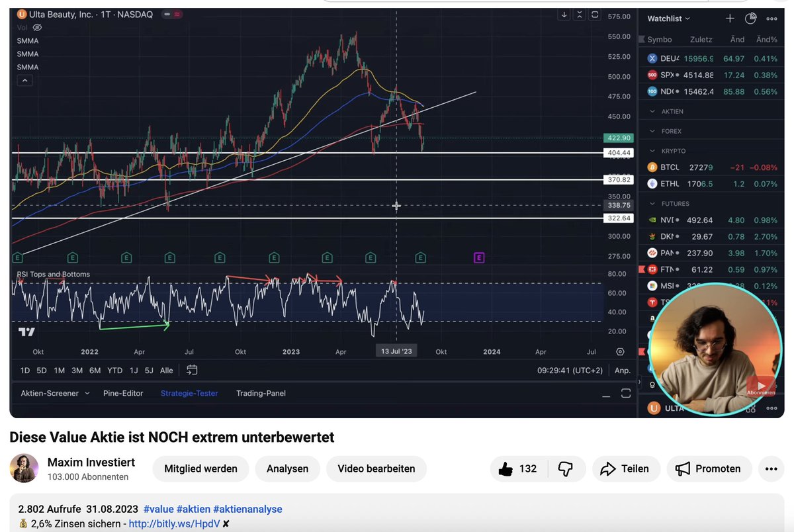The width and height of the screenshot is (794, 532).
Task: Switch to the Trading-Panel tab
Action: [x=261, y=393]
